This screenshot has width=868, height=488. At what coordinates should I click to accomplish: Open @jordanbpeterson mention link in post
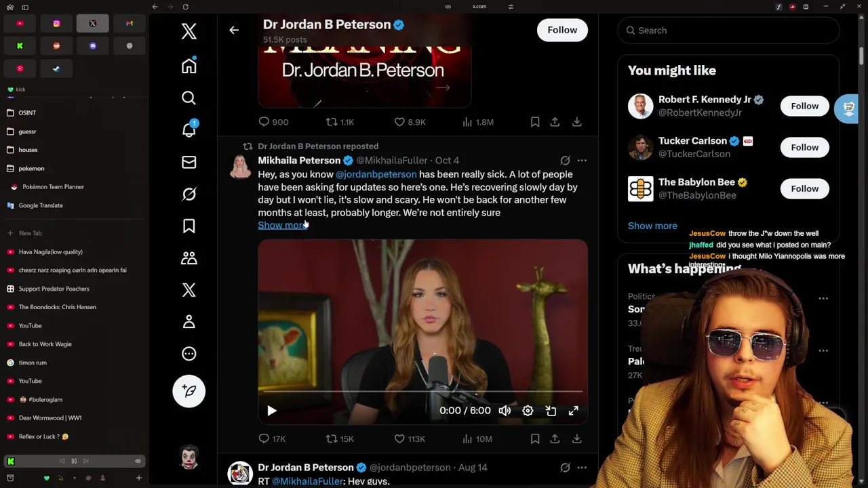point(376,174)
